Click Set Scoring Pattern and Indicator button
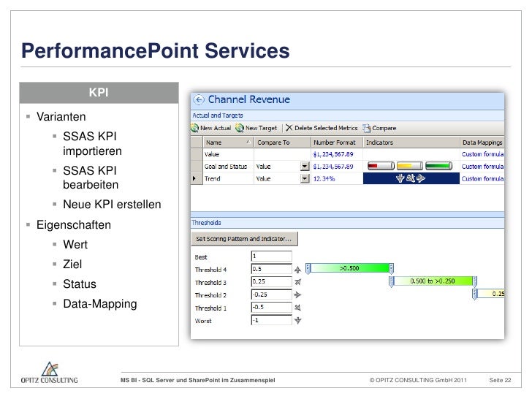Image resolution: width=532 pixels, height=399 pixels. pos(244,238)
